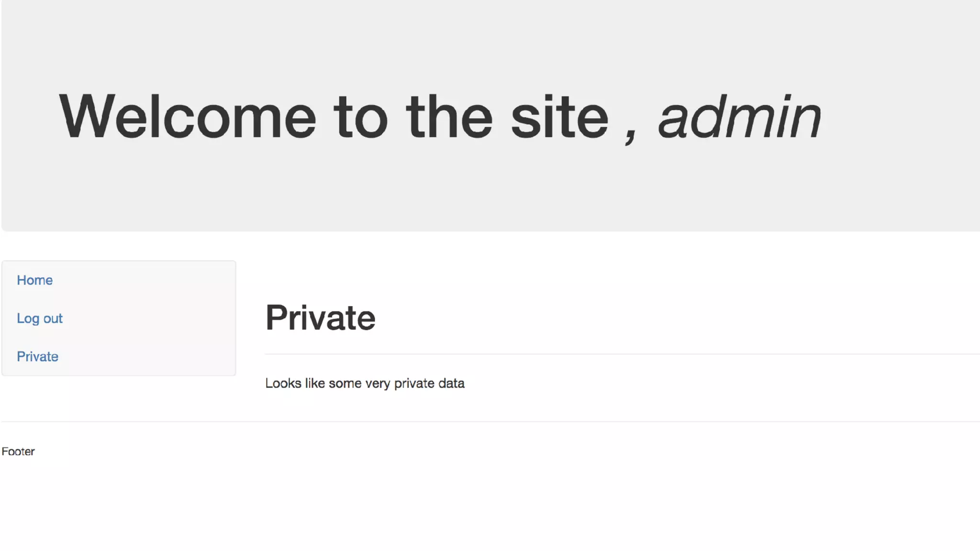The image size is (980, 551).
Task: Click the Log out link
Action: [x=40, y=319]
